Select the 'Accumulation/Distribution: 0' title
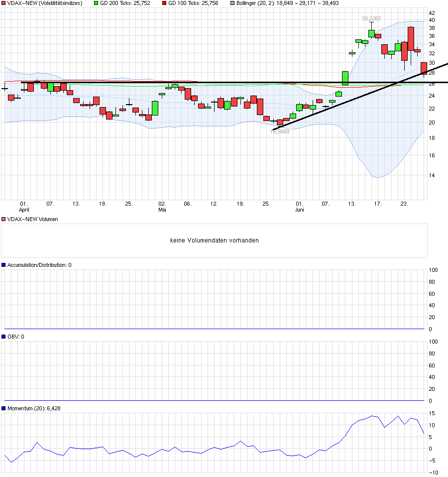448x477 pixels. 39,265
